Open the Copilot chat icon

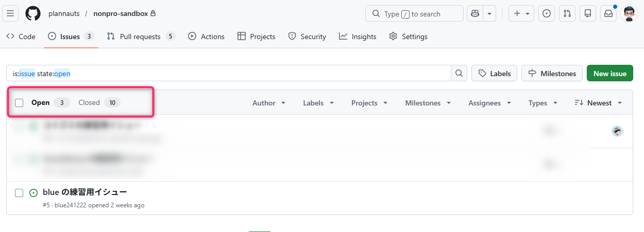click(x=475, y=13)
